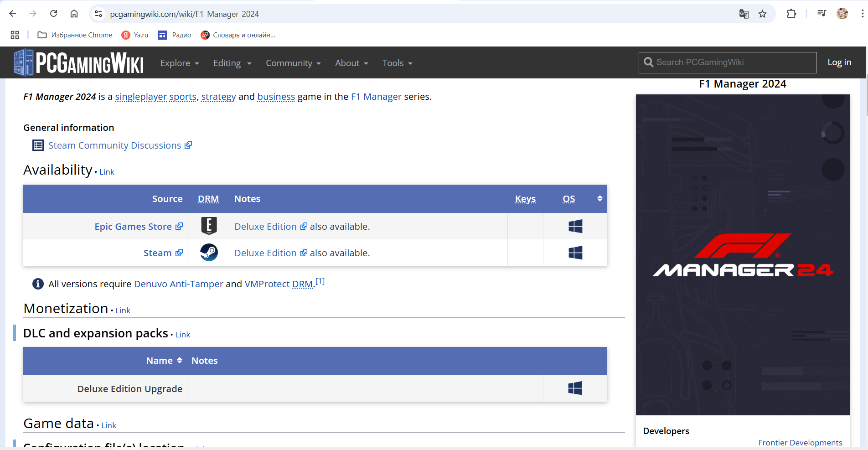Open the Steam store link

click(163, 253)
